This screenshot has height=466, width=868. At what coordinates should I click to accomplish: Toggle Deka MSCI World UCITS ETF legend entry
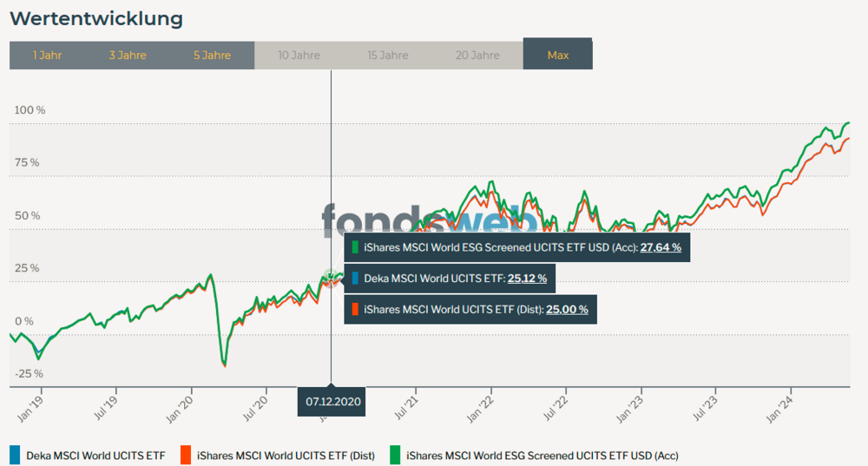pos(88,456)
